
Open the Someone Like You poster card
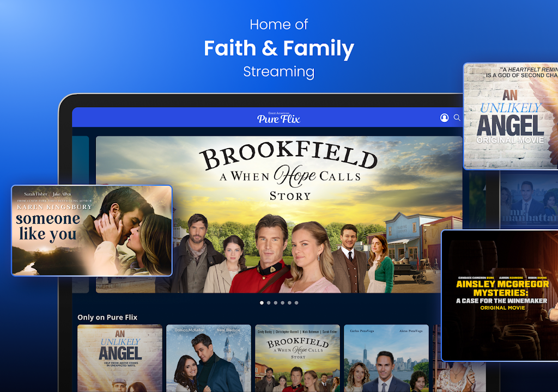tap(92, 230)
